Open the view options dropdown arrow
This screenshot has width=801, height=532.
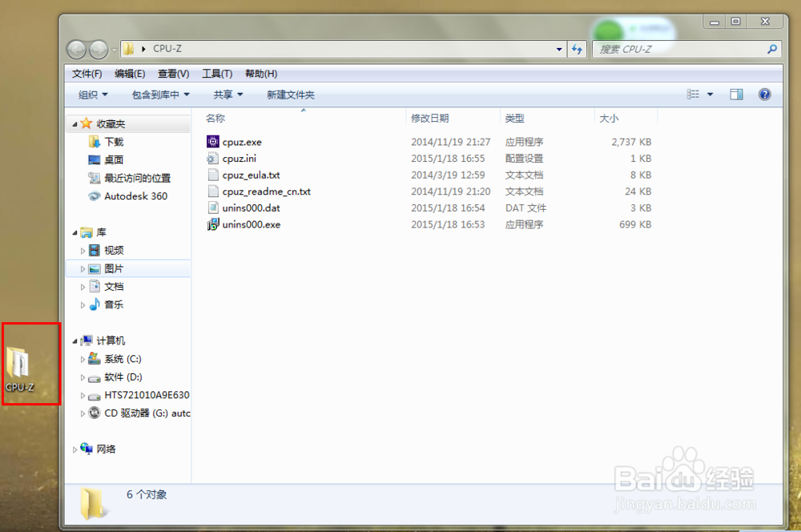[x=710, y=94]
